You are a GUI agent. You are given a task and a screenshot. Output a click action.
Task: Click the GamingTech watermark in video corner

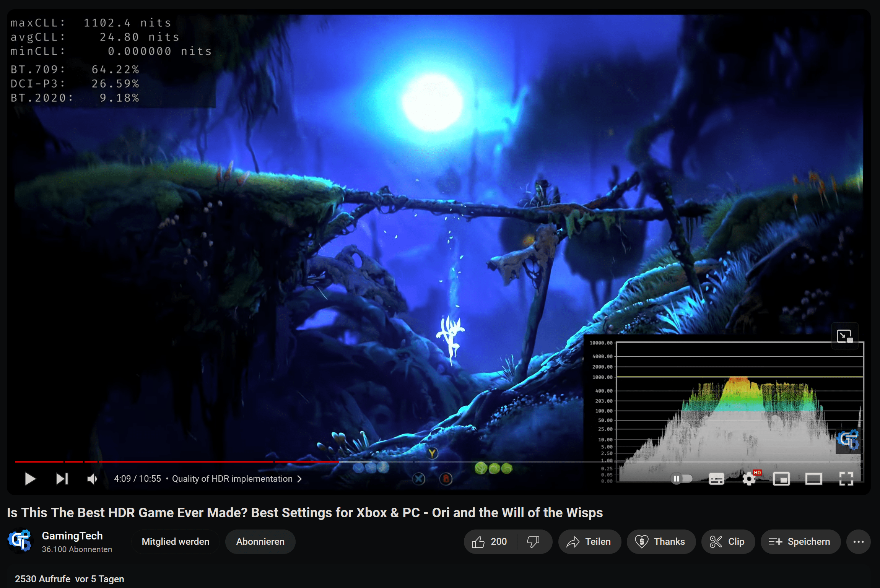[x=848, y=440]
